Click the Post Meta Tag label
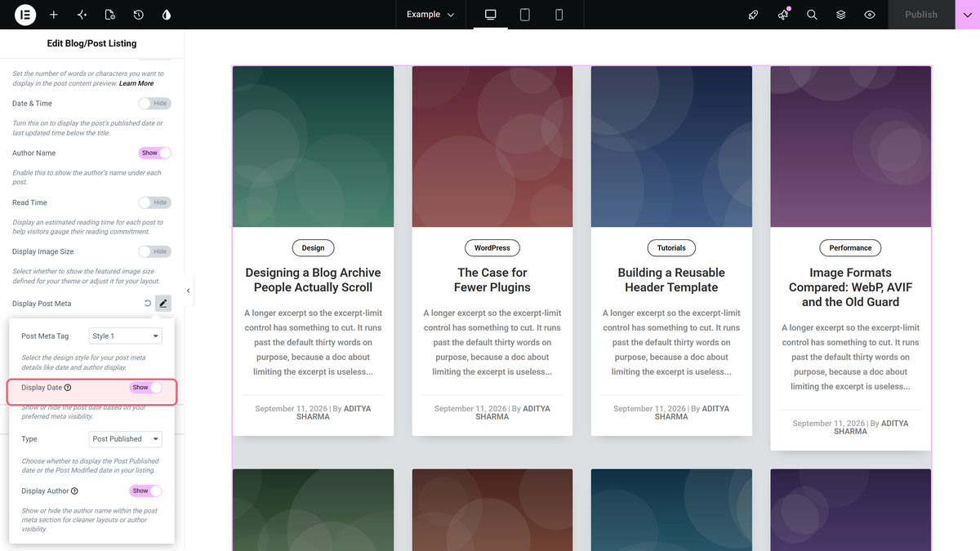 45,336
